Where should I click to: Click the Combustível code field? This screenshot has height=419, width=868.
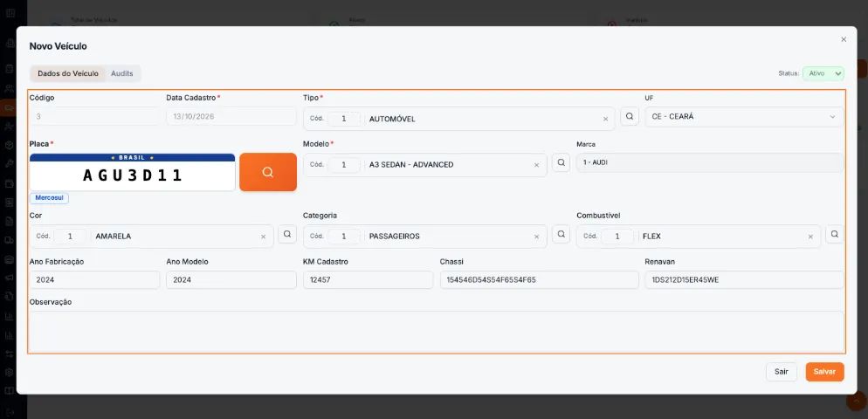pyautogui.click(x=617, y=237)
